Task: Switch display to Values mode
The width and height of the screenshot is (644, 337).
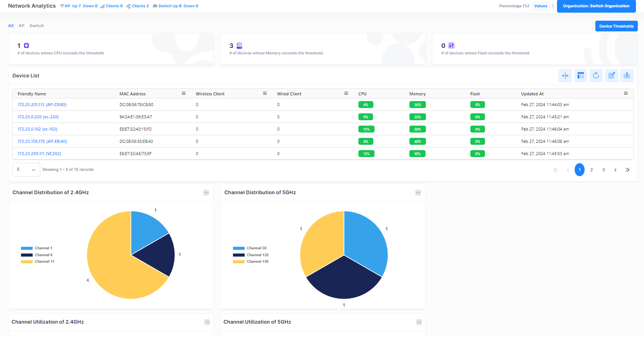Action: 540,6
